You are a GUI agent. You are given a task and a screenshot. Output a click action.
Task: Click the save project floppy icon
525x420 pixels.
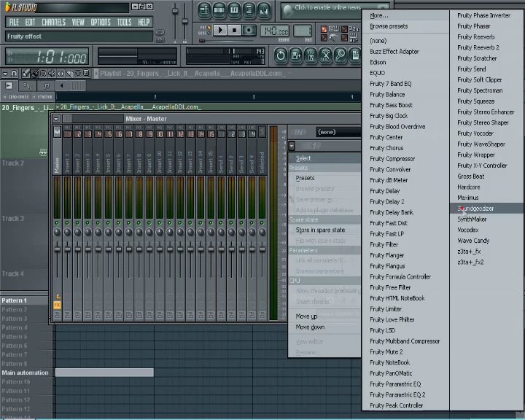pos(311,55)
